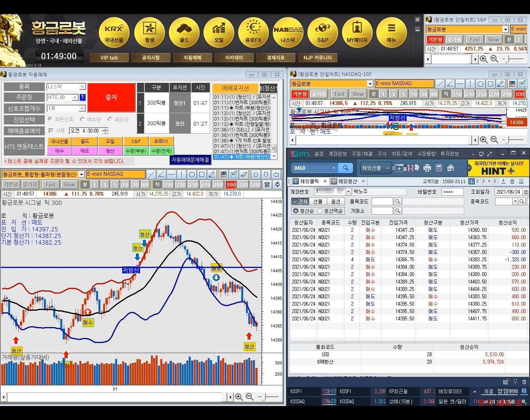Open the 메뉴 hamburger icon

[391, 33]
